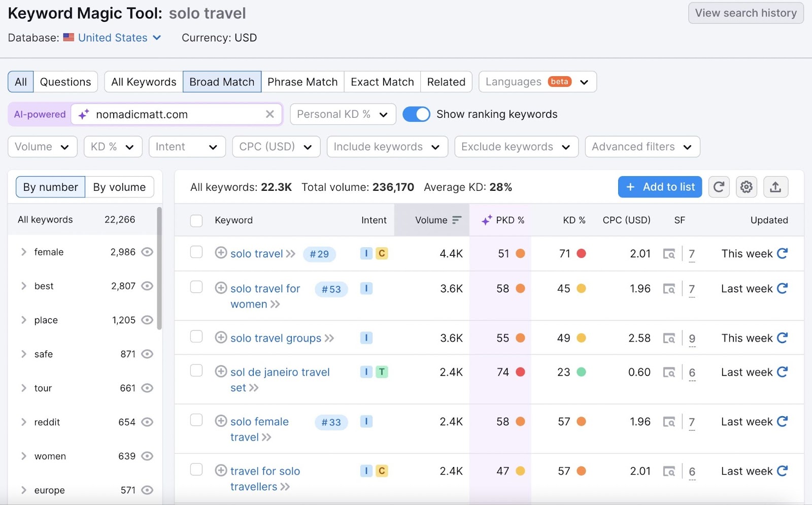Select Exact Match tab
Image resolution: width=812 pixels, height=505 pixels.
pos(382,82)
